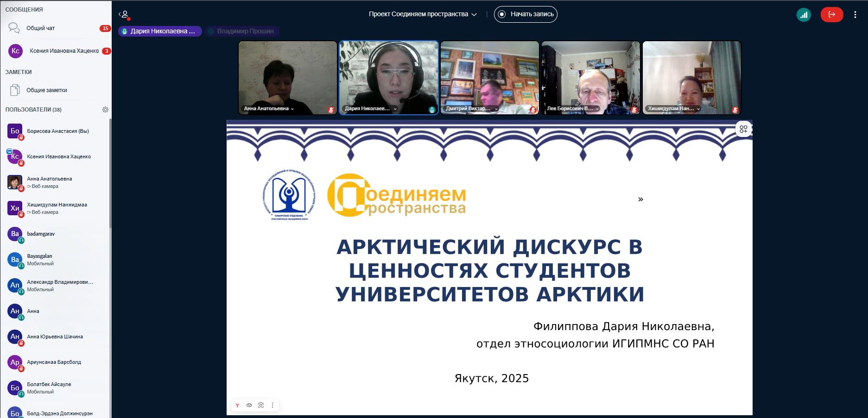This screenshot has height=418, width=868.
Task: Open Общие заметки shared notes
Action: click(46, 90)
